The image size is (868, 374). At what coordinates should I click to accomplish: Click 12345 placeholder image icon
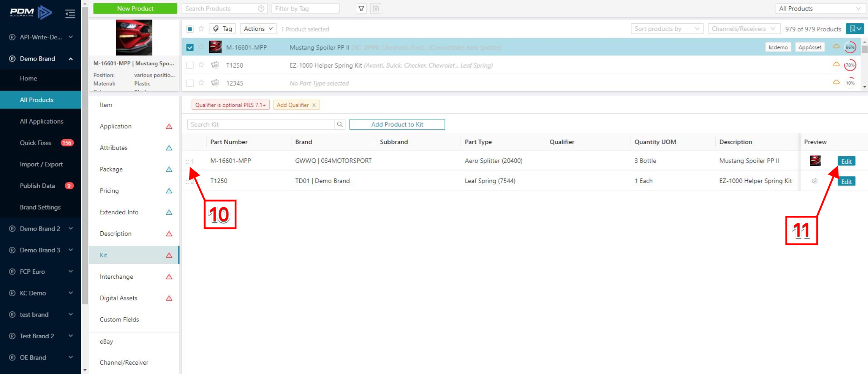[215, 83]
